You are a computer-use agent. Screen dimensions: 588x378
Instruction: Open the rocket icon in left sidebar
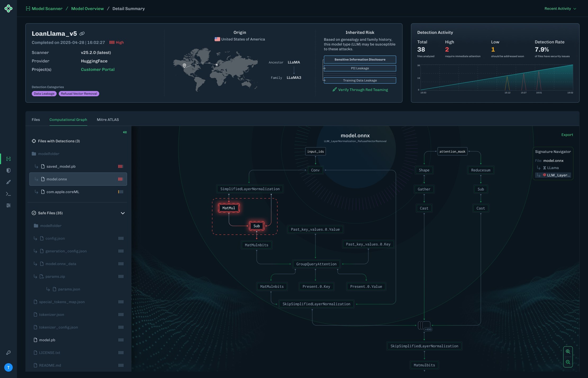pyautogui.click(x=8, y=182)
